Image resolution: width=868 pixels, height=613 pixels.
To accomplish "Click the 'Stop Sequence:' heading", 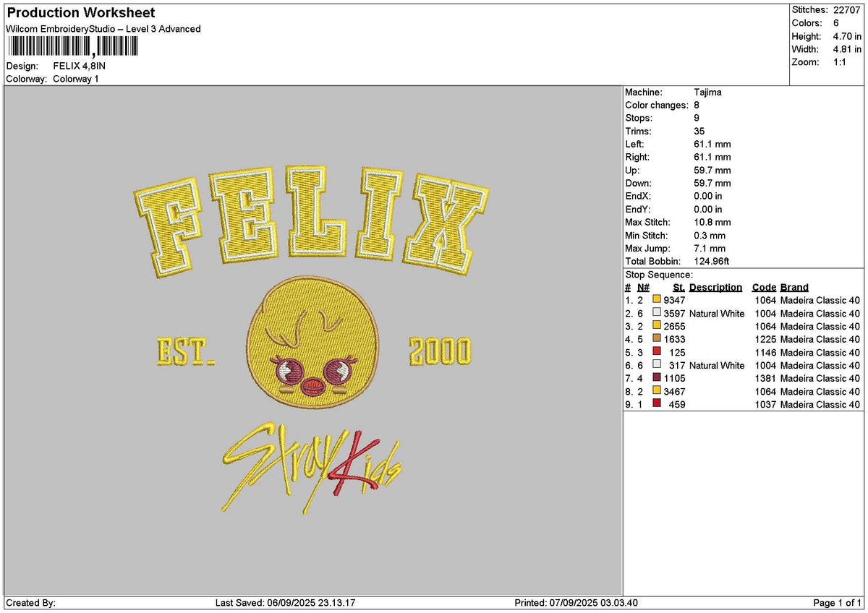I will [659, 275].
